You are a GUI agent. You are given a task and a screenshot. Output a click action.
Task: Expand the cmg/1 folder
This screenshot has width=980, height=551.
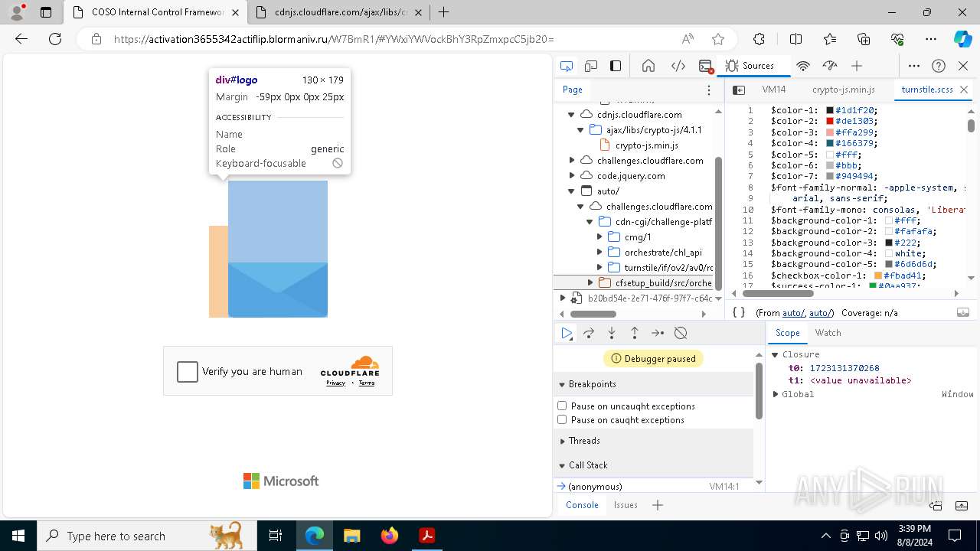click(x=599, y=236)
